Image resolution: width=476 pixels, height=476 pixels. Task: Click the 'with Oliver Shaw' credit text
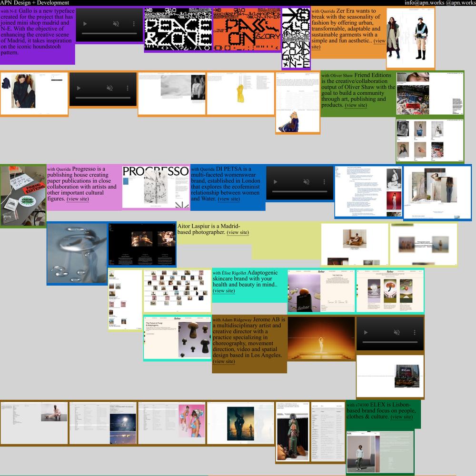[337, 76]
